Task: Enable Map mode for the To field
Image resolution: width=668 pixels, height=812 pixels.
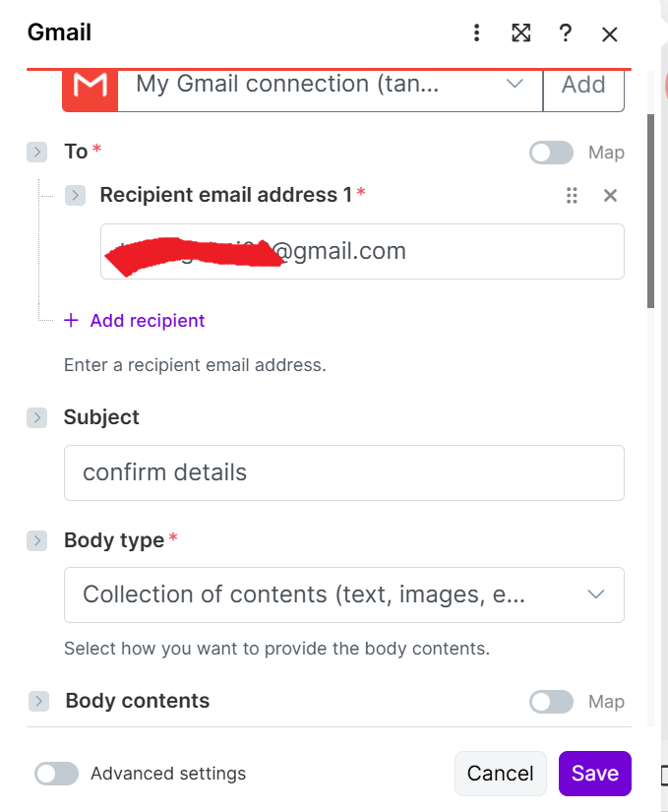Action: click(550, 153)
